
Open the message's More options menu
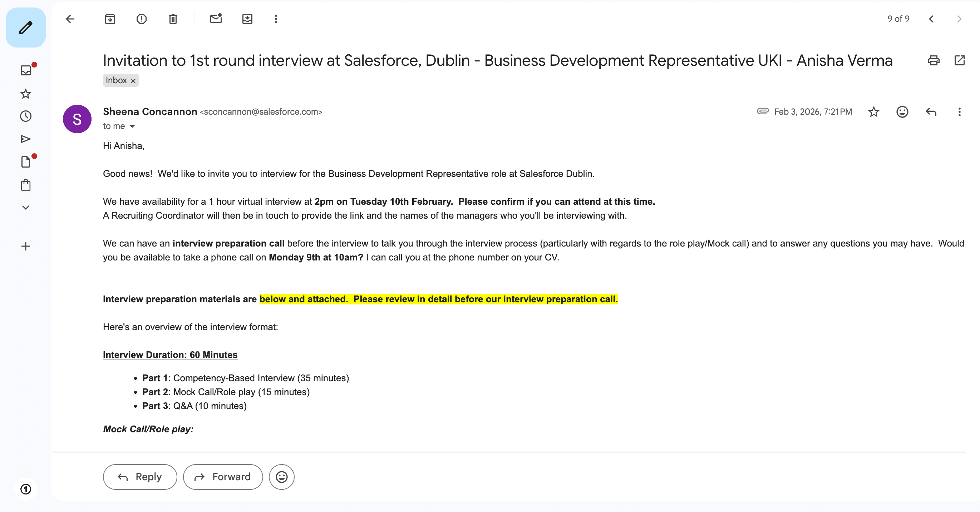point(959,112)
